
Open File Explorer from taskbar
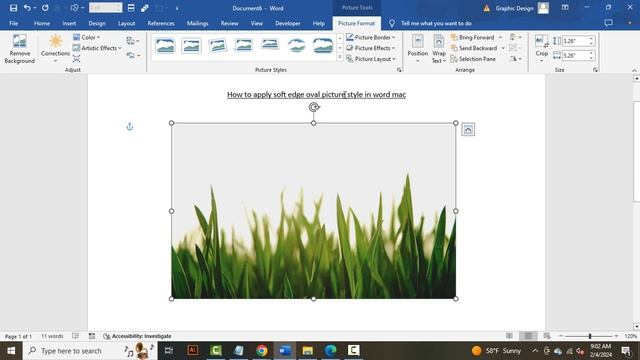click(307, 351)
